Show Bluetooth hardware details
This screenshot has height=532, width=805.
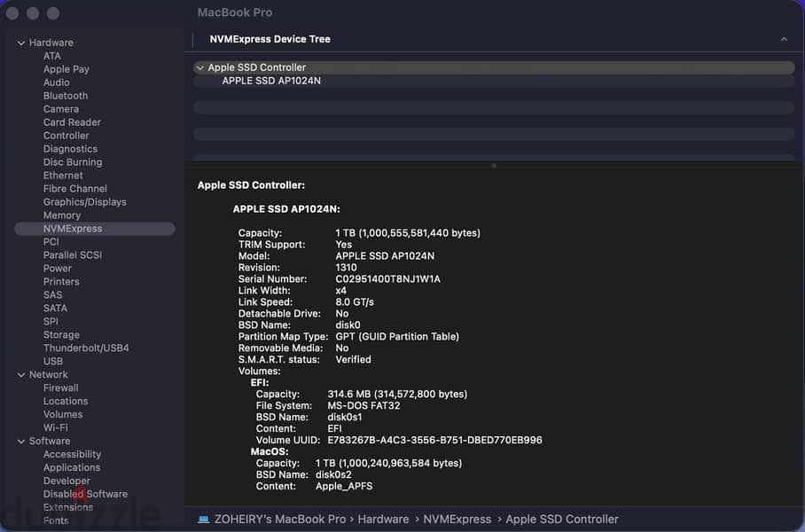click(66, 96)
